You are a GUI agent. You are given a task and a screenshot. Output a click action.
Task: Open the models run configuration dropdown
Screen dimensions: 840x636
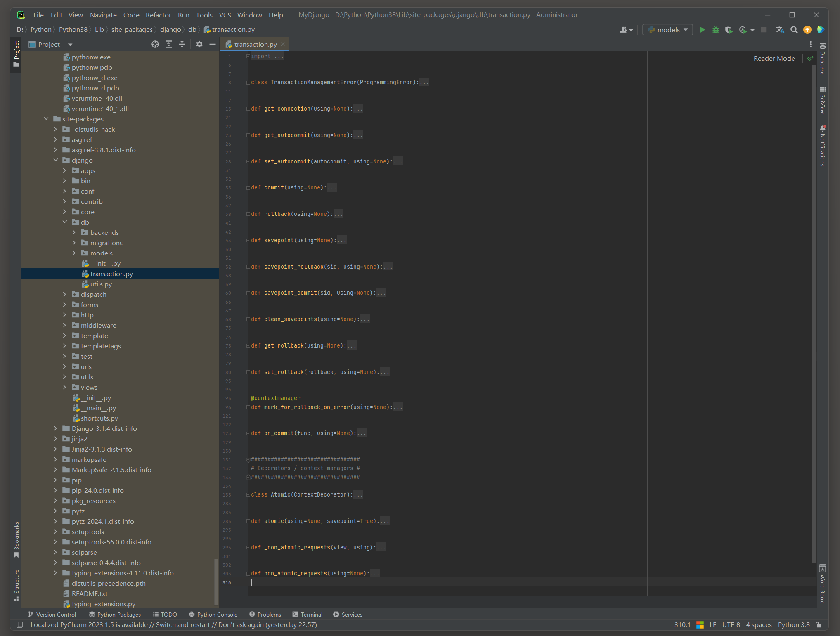[667, 30]
